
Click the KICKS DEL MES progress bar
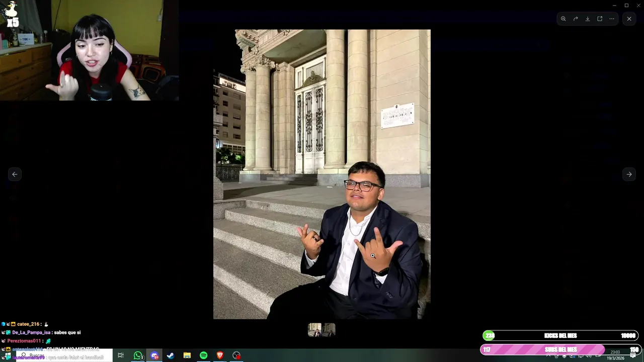coord(560,336)
